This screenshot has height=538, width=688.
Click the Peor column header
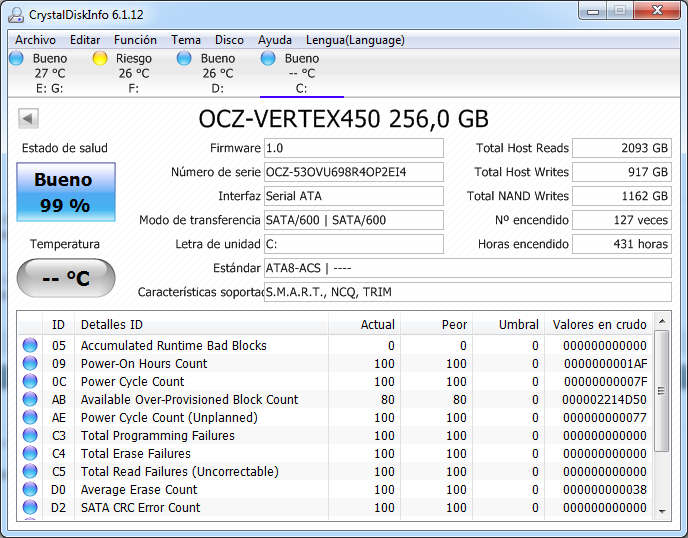(436, 325)
